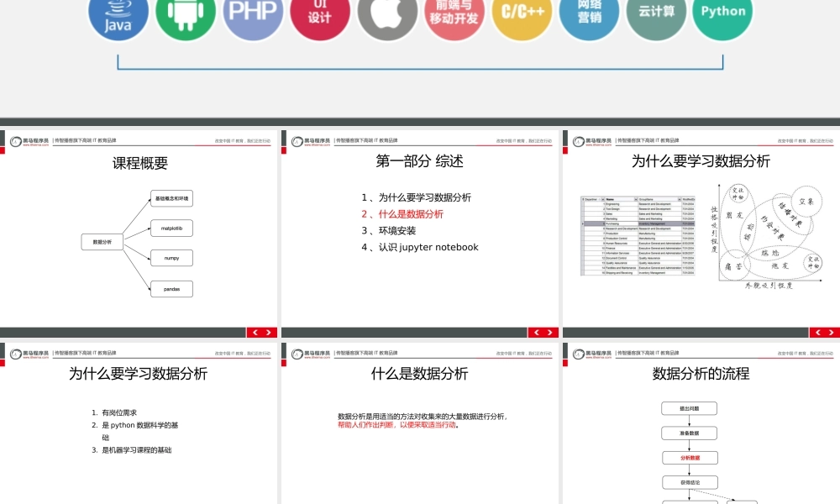Click the 提出问题 flowchart box

[x=689, y=407]
